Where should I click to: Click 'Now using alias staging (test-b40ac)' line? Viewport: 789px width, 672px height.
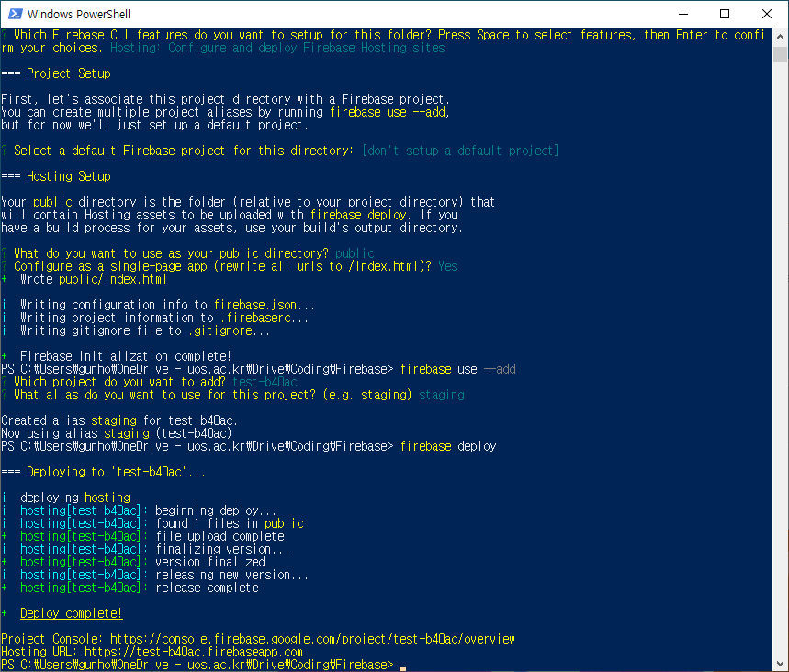point(117,433)
